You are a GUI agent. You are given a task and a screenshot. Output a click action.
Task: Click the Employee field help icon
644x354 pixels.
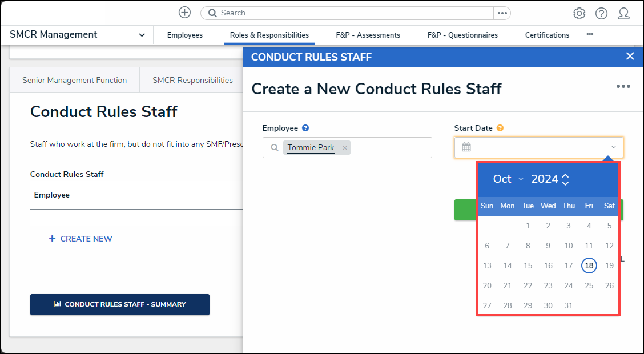[x=305, y=128]
